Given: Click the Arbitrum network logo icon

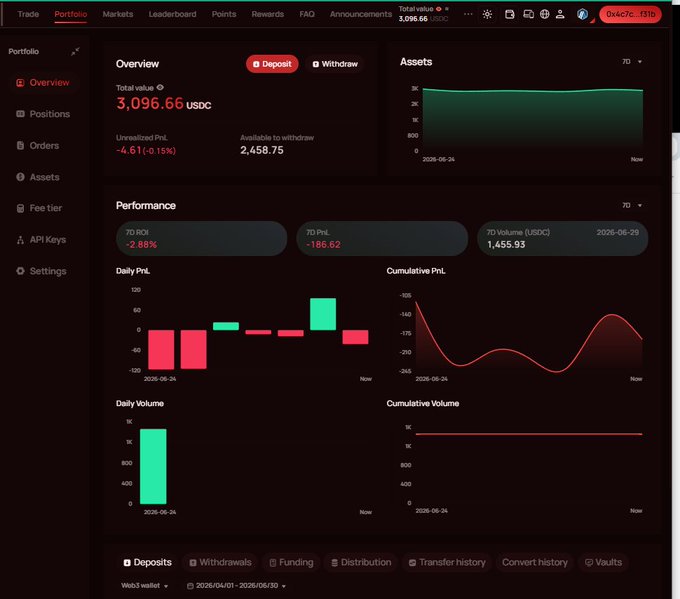Looking at the screenshot, I should point(582,14).
